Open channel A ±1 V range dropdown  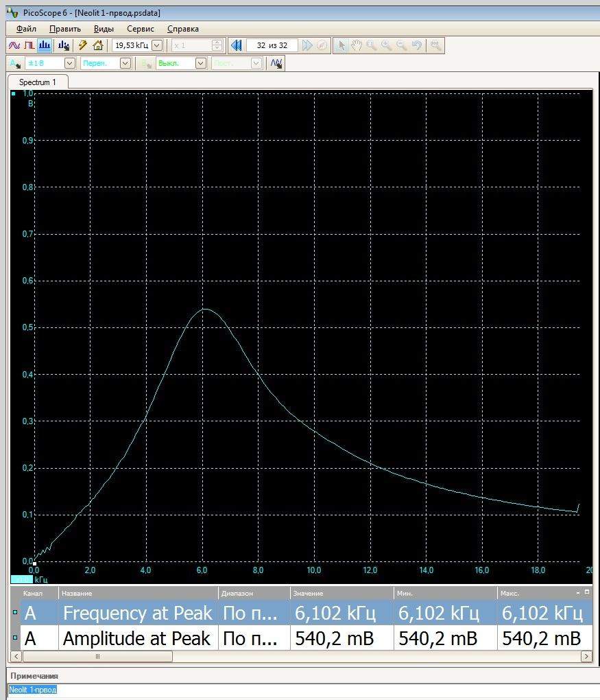point(69,63)
